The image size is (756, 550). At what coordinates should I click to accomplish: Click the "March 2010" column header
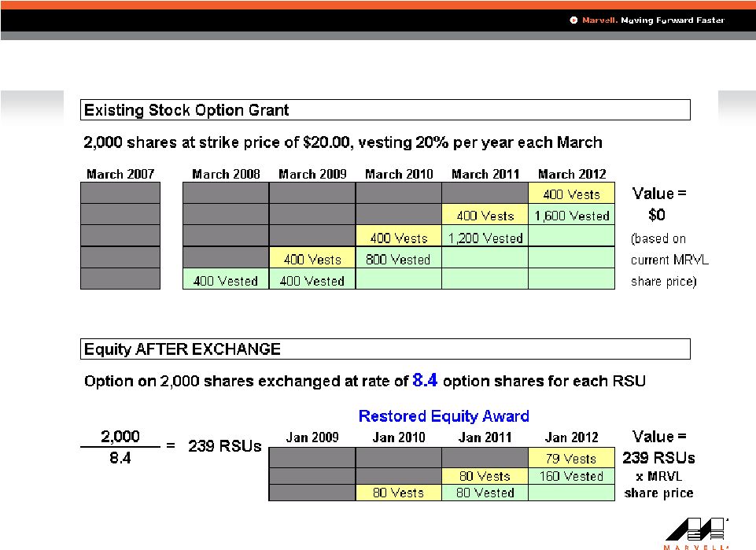coord(398,174)
